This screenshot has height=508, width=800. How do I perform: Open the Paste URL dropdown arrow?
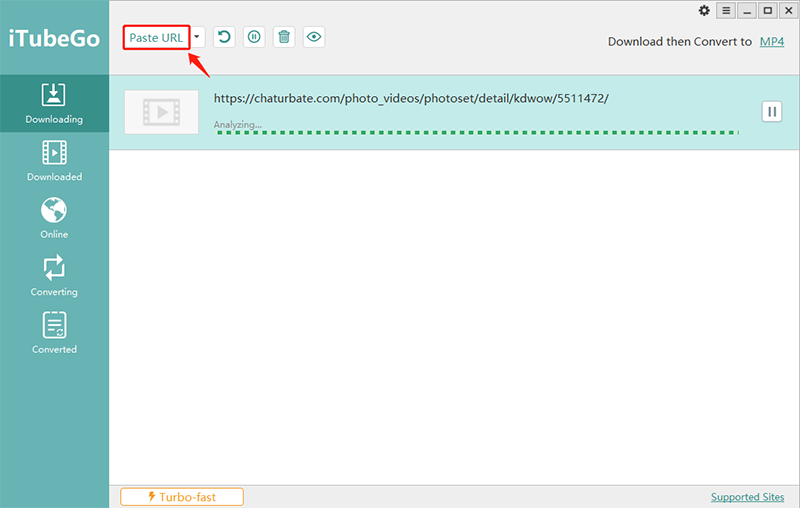[197, 37]
